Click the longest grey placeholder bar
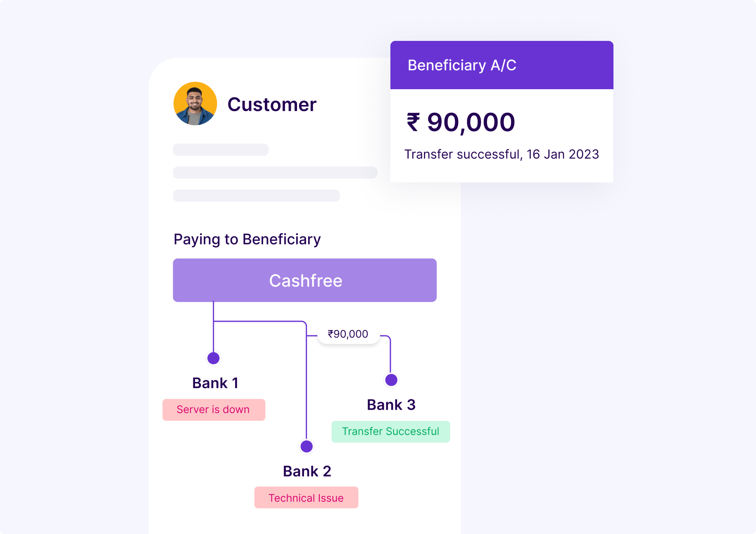 pos(275,173)
